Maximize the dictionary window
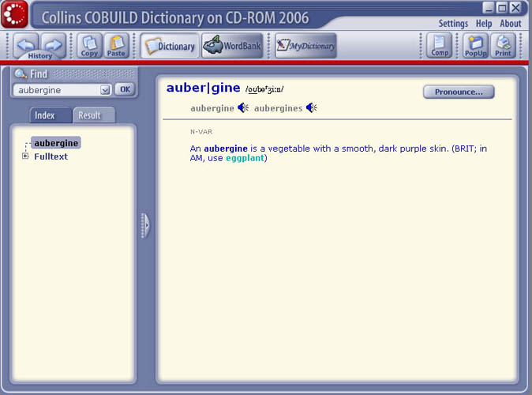Screen dimensions: 532x395 coord(502,7)
